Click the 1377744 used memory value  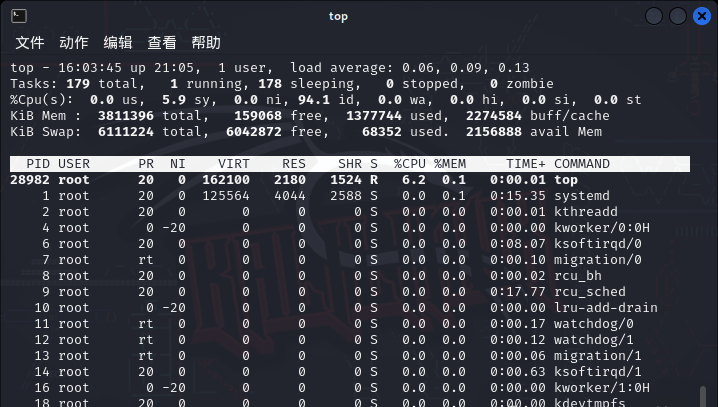pyautogui.click(x=374, y=116)
